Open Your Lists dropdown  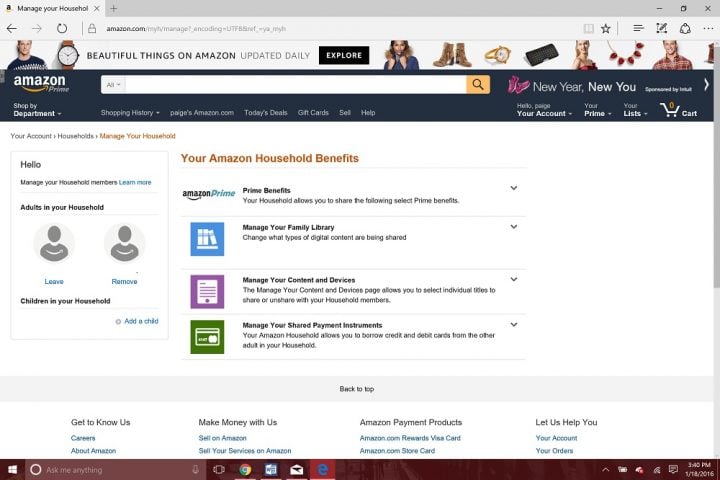(x=635, y=110)
